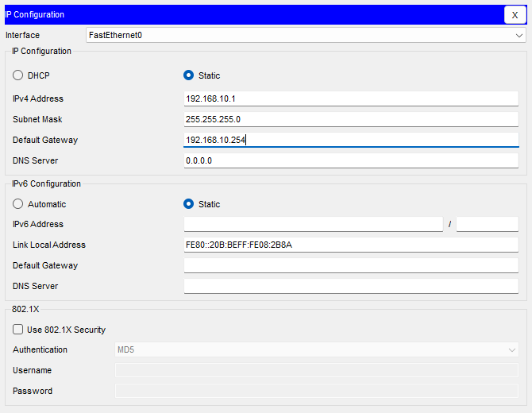Open the Interface FastEthernet0 dropdown
532x413 pixels.
(x=305, y=35)
